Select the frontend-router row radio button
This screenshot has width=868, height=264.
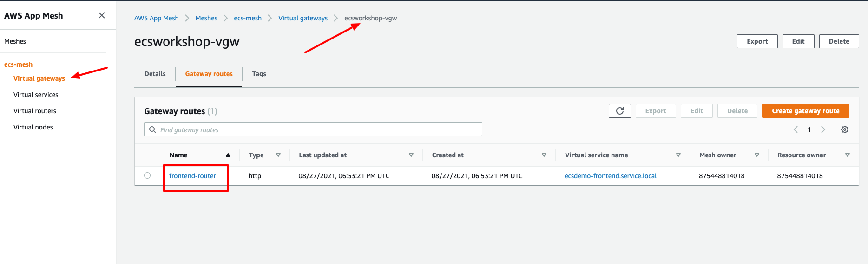(x=147, y=175)
